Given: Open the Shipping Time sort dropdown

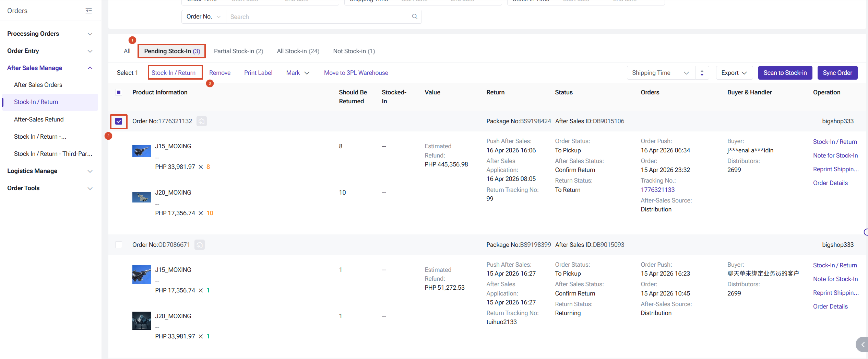Looking at the screenshot, I should (x=660, y=73).
